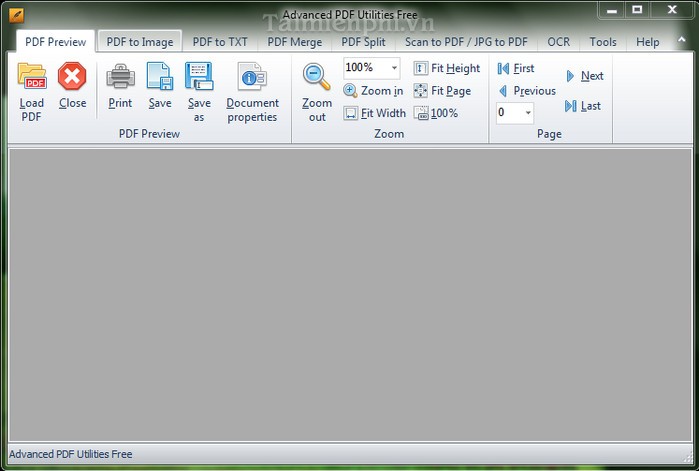This screenshot has width=699, height=471.
Task: Click the Zoom out magnifier icon
Action: click(317, 76)
